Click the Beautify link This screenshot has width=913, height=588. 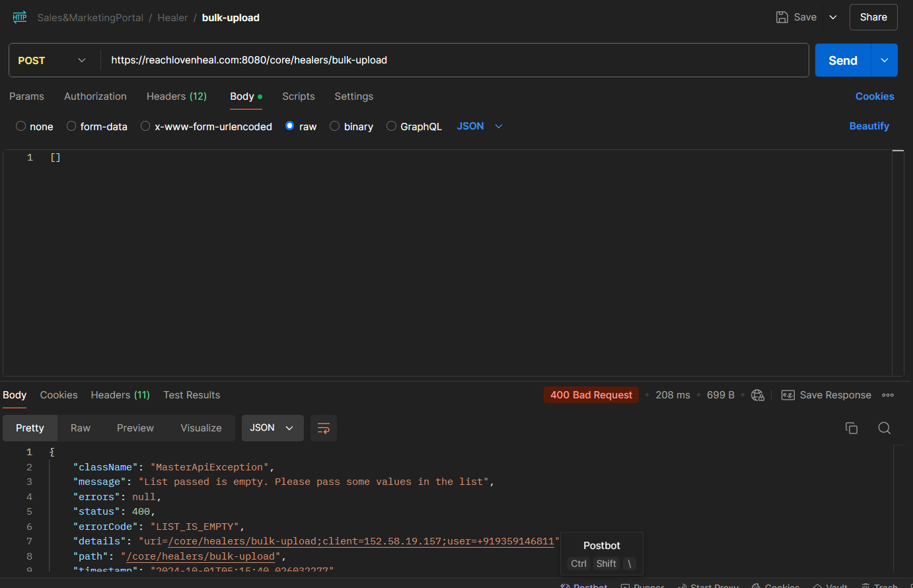coord(869,126)
